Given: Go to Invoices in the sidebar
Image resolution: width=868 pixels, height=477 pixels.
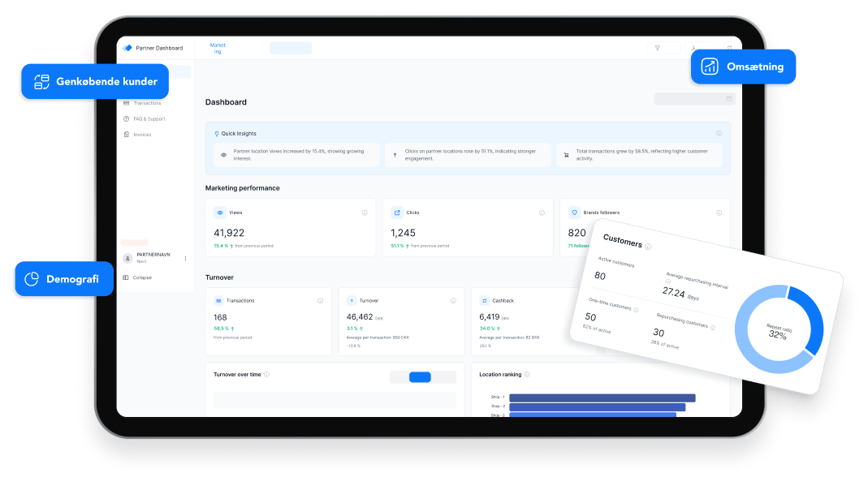Looking at the screenshot, I should pos(142,134).
